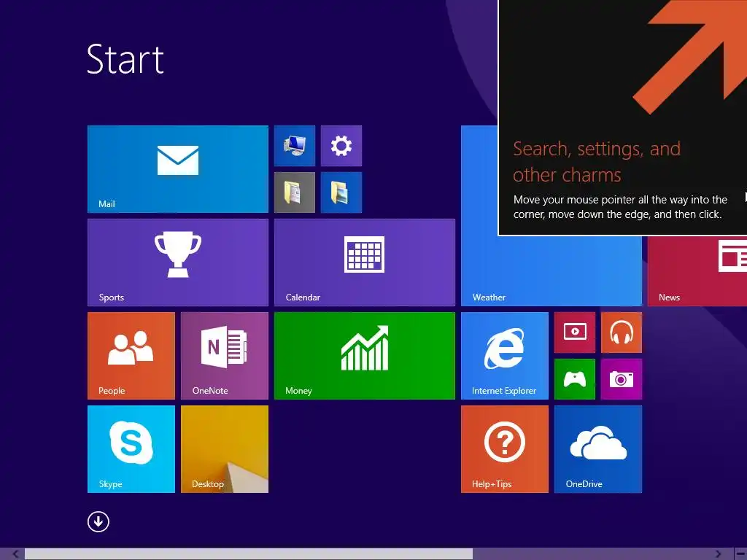Click the Start heading text

click(125, 59)
